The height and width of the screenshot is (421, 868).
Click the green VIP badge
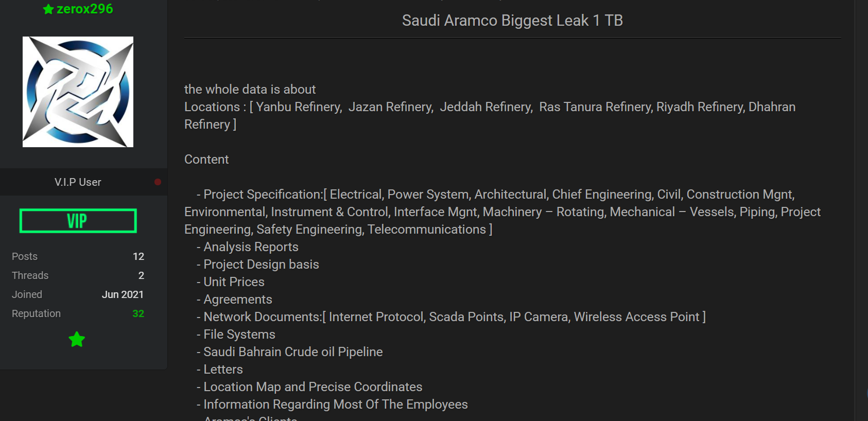78,221
